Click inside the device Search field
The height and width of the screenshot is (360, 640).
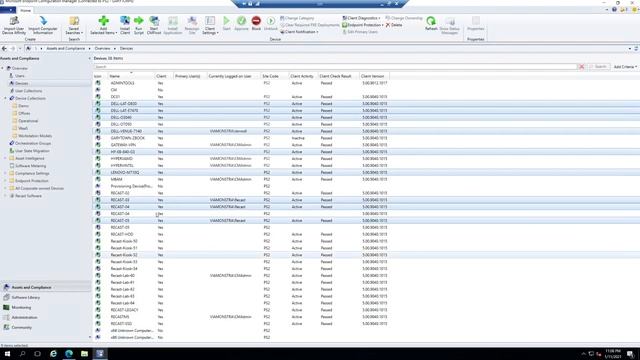[x=335, y=67]
